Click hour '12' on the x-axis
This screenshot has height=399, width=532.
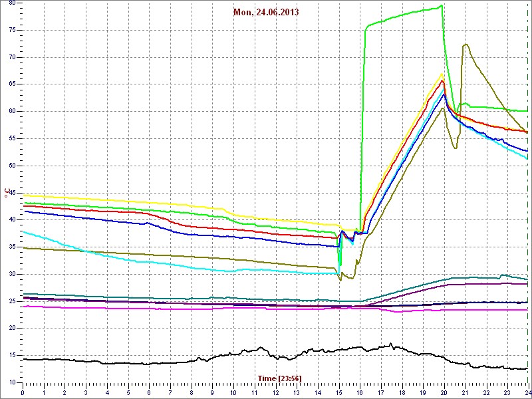coord(275,392)
